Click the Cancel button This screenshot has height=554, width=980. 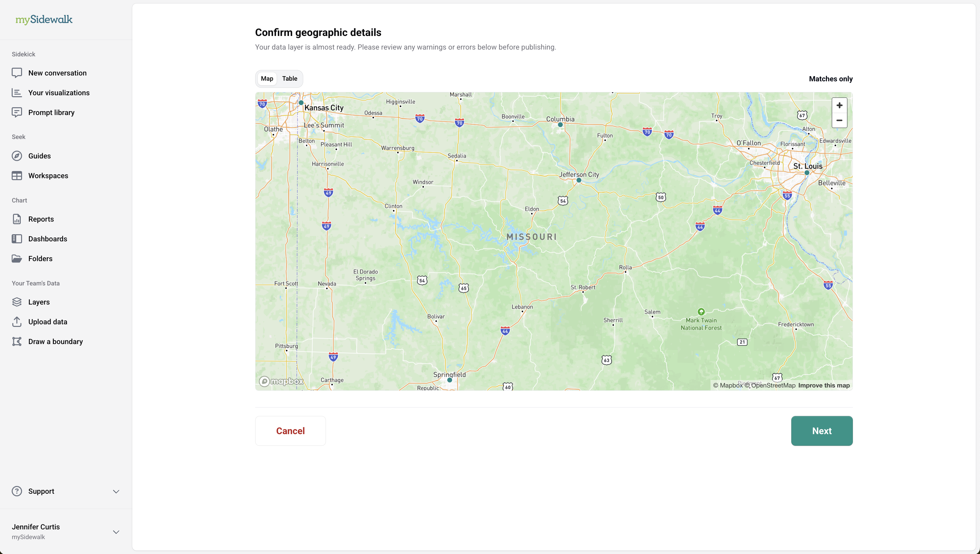point(290,431)
